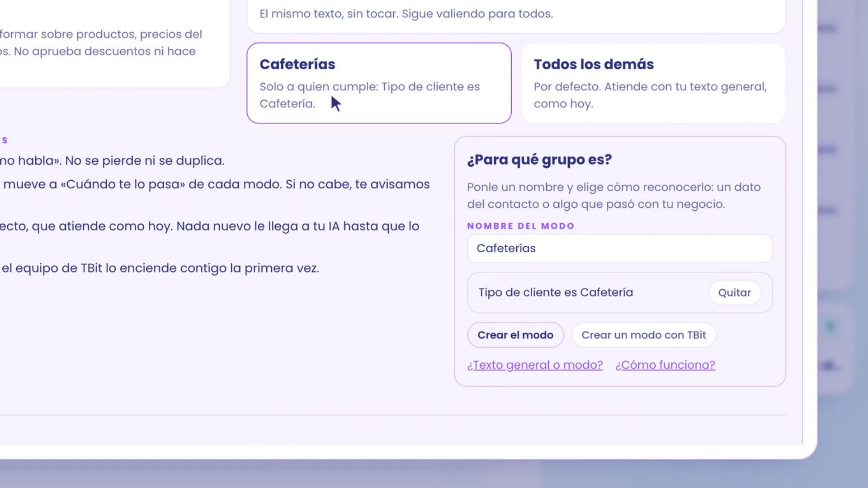Click the Crear el modo button
Image resolution: width=868 pixels, height=488 pixels.
[x=515, y=335]
